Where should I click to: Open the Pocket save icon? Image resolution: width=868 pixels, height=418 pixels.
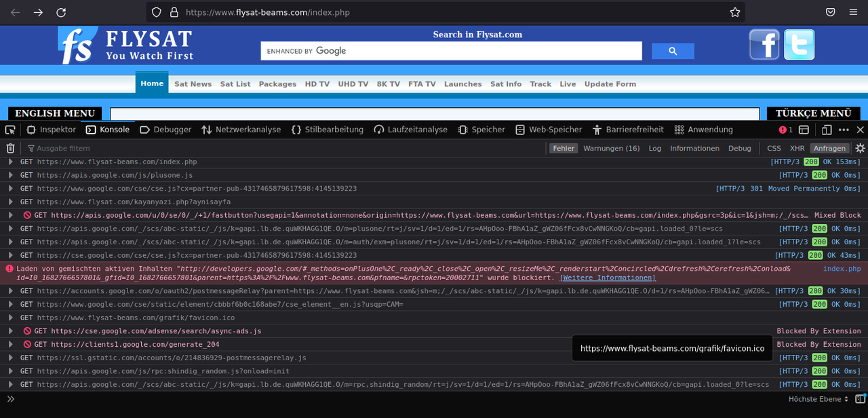[830, 12]
